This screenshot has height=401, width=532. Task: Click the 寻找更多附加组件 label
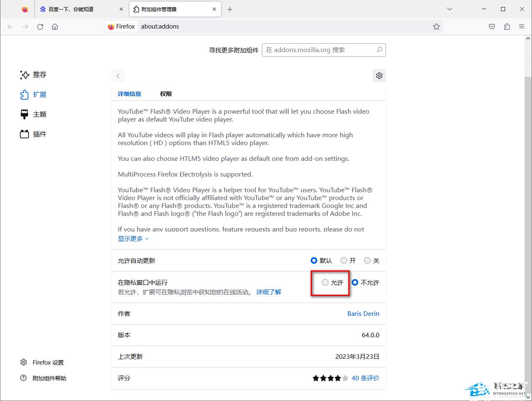tap(234, 50)
